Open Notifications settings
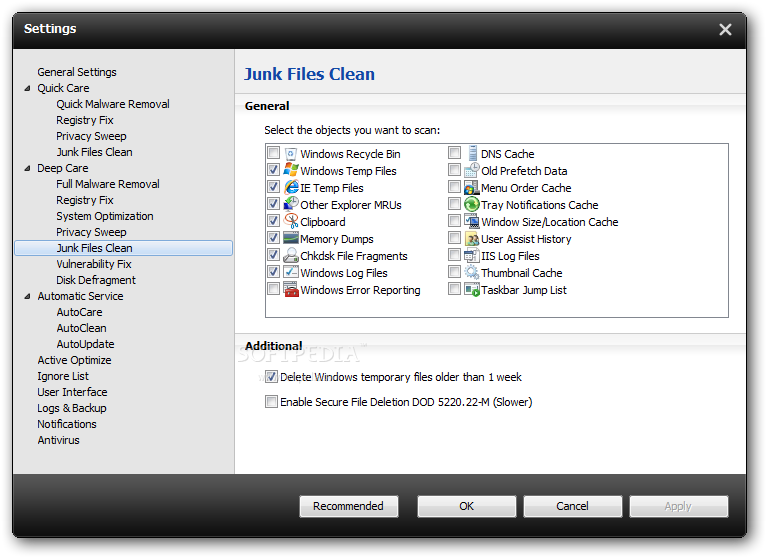The height and width of the screenshot is (558, 767). (67, 424)
